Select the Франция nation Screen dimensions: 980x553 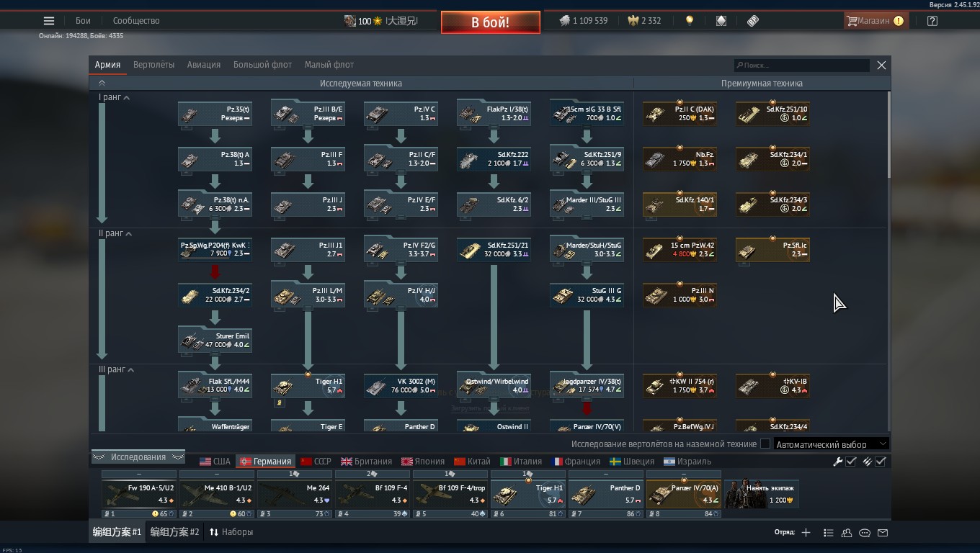pos(576,462)
